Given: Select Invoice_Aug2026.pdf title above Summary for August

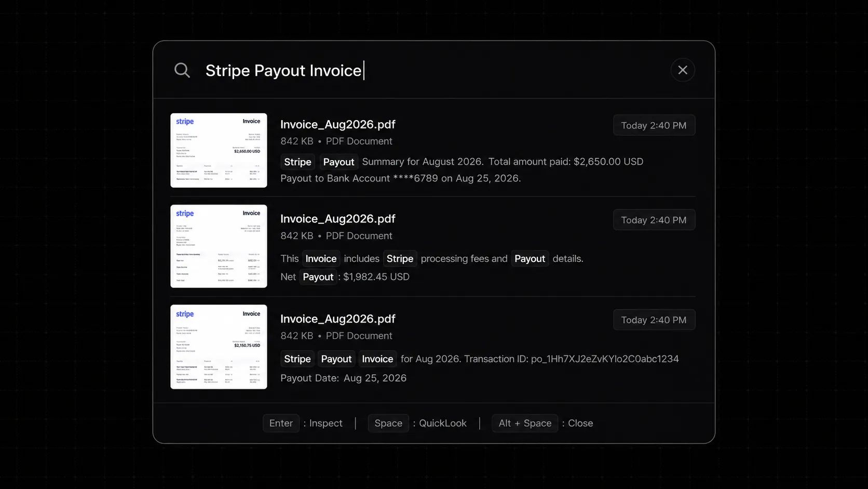Looking at the screenshot, I should coord(337,125).
